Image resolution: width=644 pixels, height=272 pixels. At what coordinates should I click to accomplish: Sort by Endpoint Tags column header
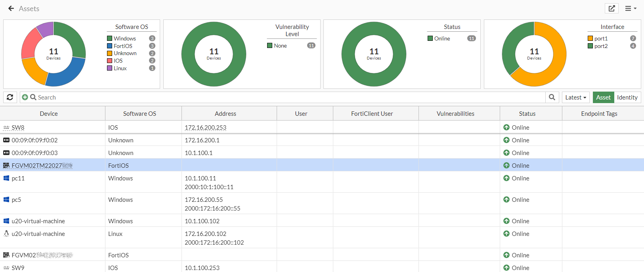tap(599, 113)
